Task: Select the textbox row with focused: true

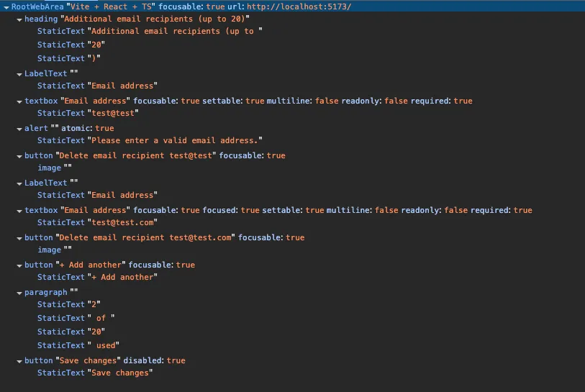Action: (x=292, y=210)
